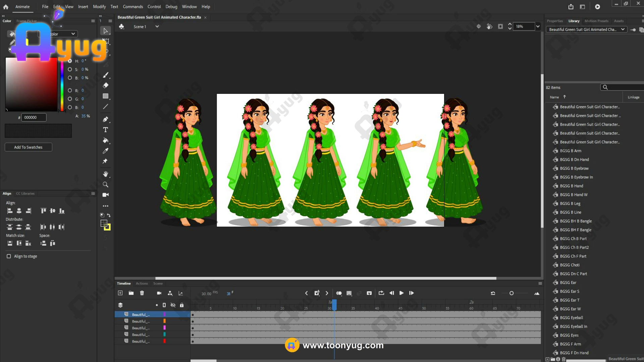The height and width of the screenshot is (362, 644).
Task: Click the delete layer trash icon
Action: (x=142, y=293)
